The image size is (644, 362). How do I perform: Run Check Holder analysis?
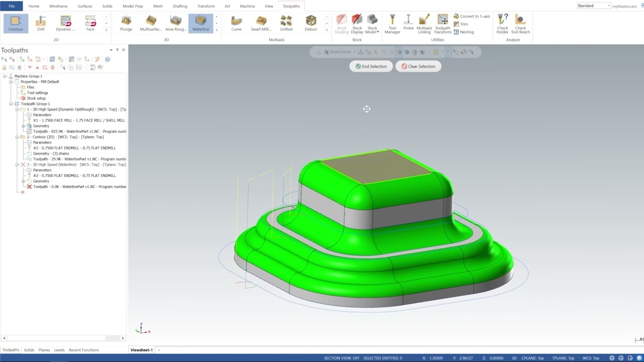tap(502, 24)
